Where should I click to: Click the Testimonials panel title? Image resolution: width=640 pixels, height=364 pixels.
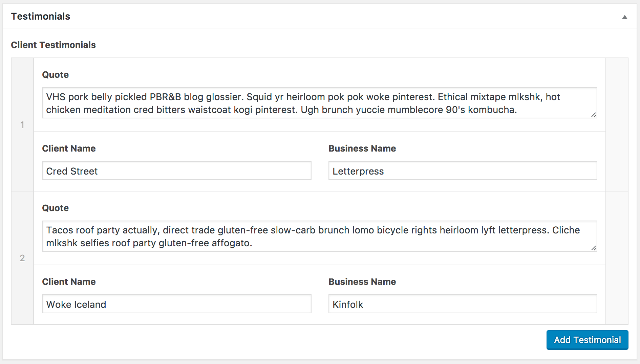41,16
